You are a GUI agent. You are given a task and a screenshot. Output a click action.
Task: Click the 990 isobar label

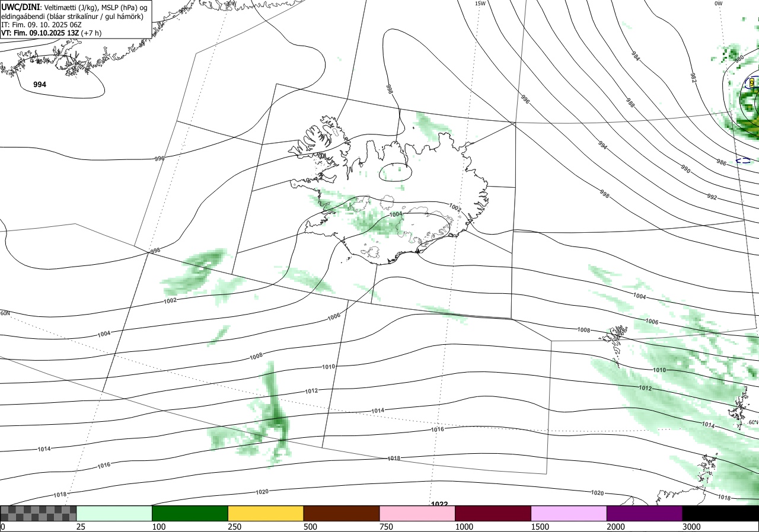tap(685, 169)
